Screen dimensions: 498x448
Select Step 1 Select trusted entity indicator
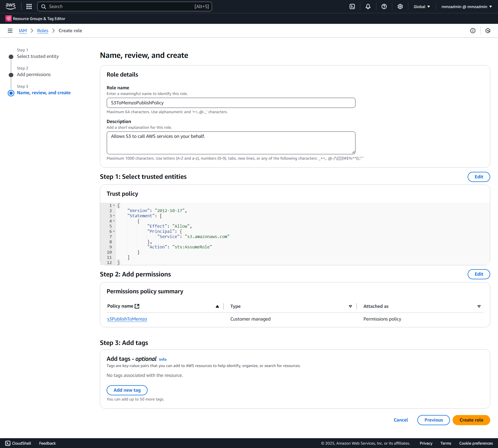11,57
